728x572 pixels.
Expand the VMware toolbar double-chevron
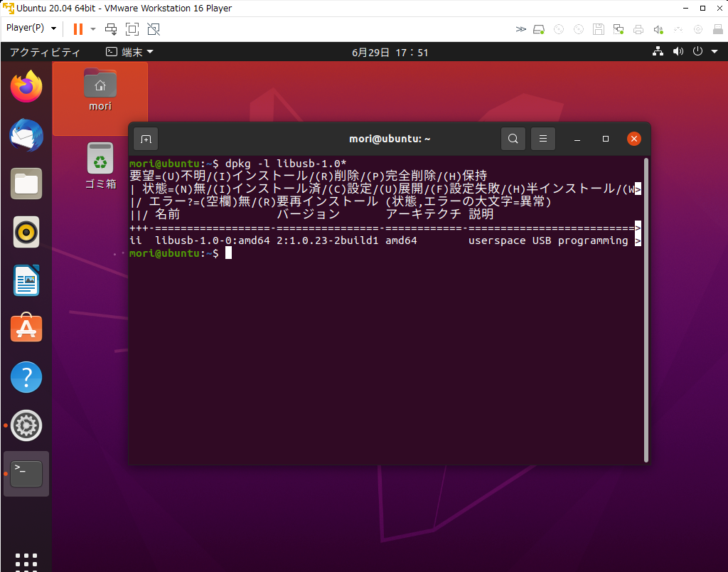(521, 29)
